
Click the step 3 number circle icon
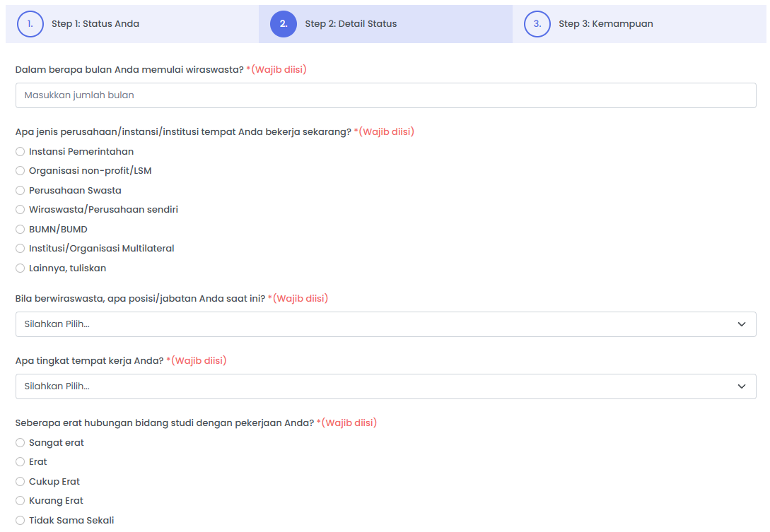(x=537, y=24)
